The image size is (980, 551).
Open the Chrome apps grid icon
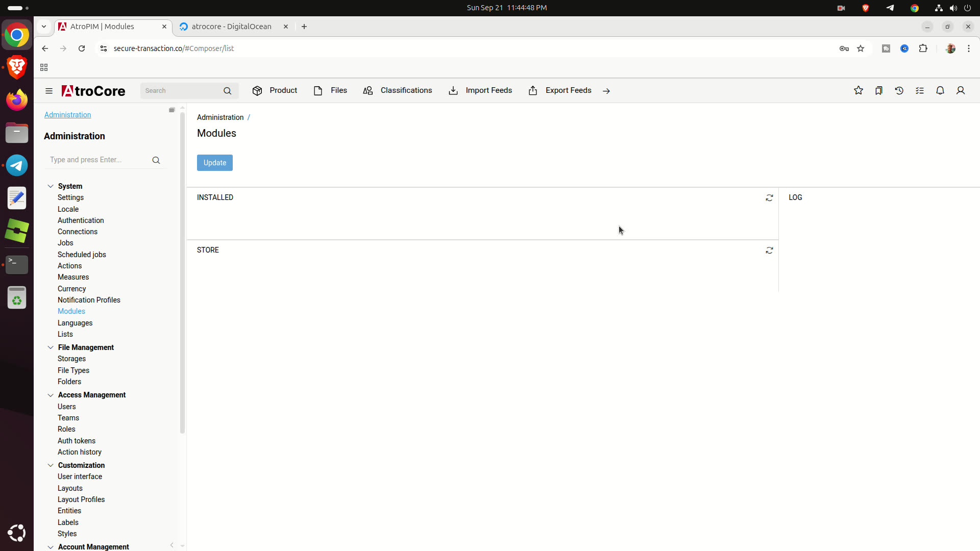44,67
